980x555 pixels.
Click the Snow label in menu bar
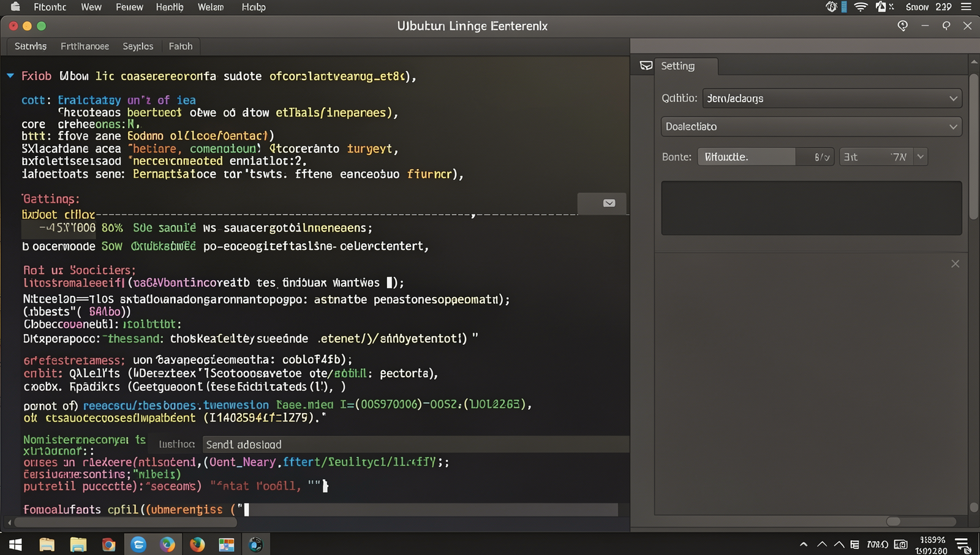click(917, 7)
